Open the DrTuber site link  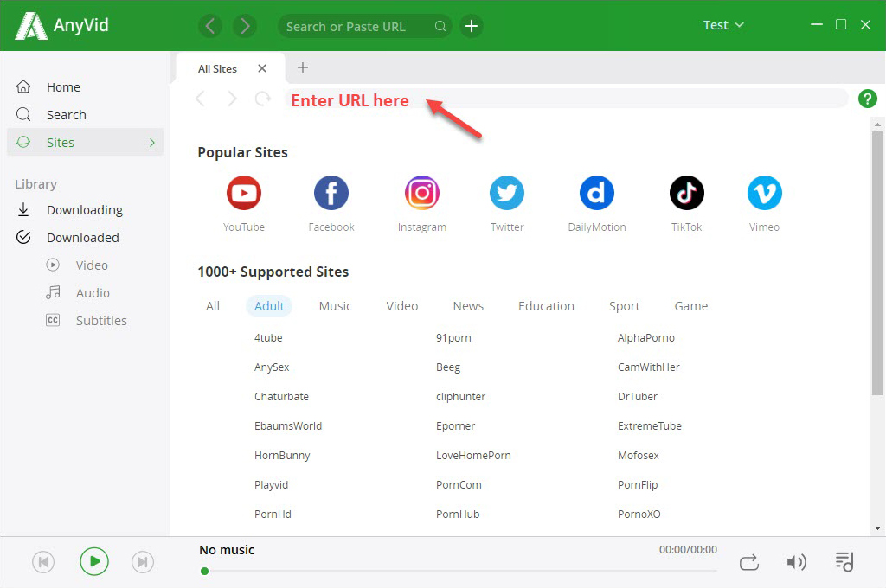point(638,397)
